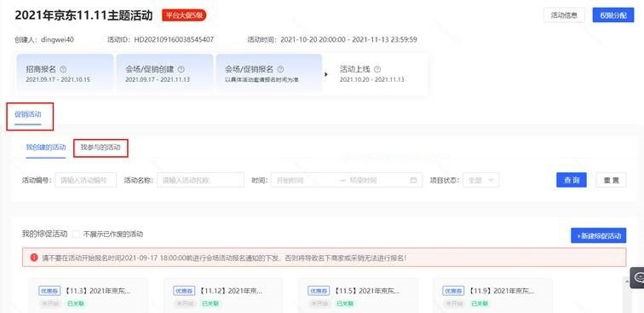Click help icon next to 招商报名
The image size is (644, 313).
pyautogui.click(x=63, y=69)
